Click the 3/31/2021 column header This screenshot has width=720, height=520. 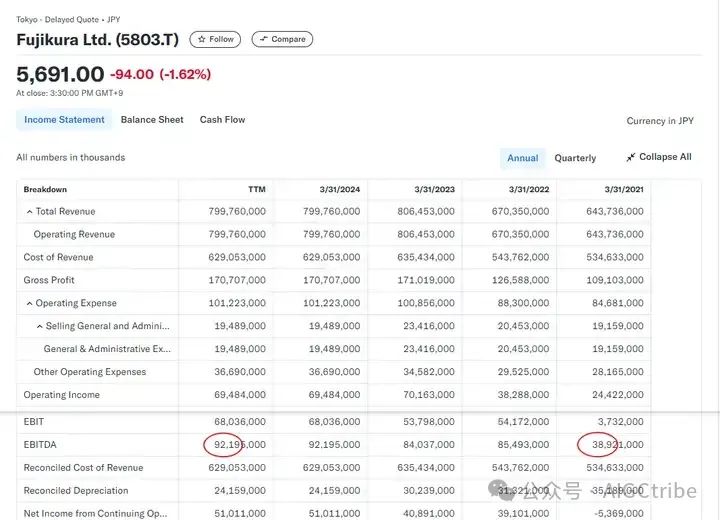click(624, 189)
